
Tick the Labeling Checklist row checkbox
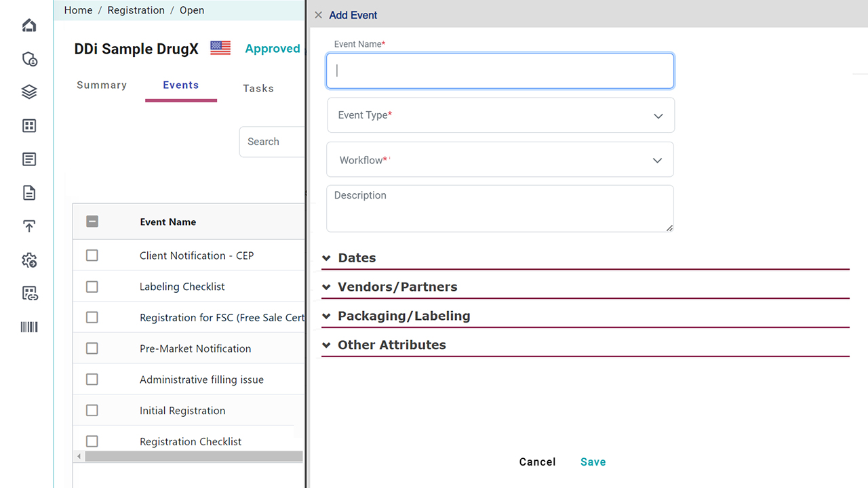tap(92, 287)
